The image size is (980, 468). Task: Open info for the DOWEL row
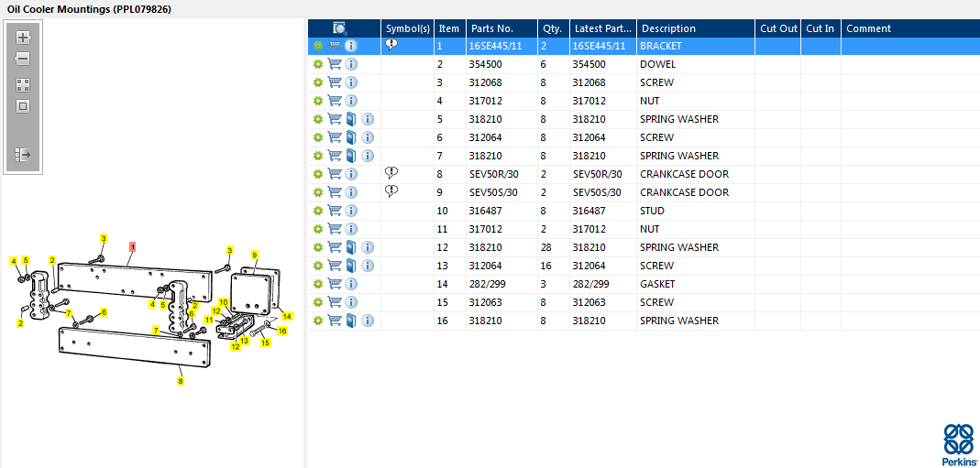coord(351,64)
